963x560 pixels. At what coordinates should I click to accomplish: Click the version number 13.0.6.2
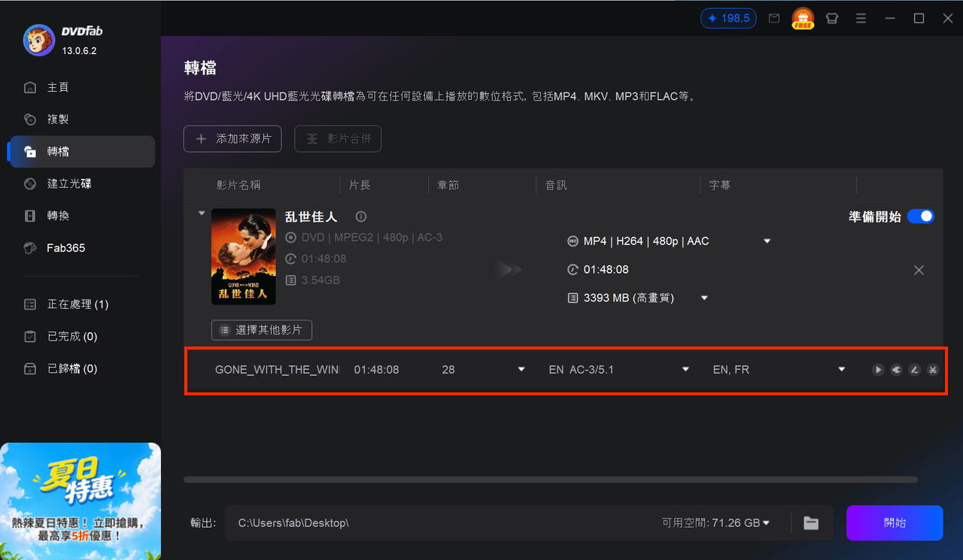point(79,51)
